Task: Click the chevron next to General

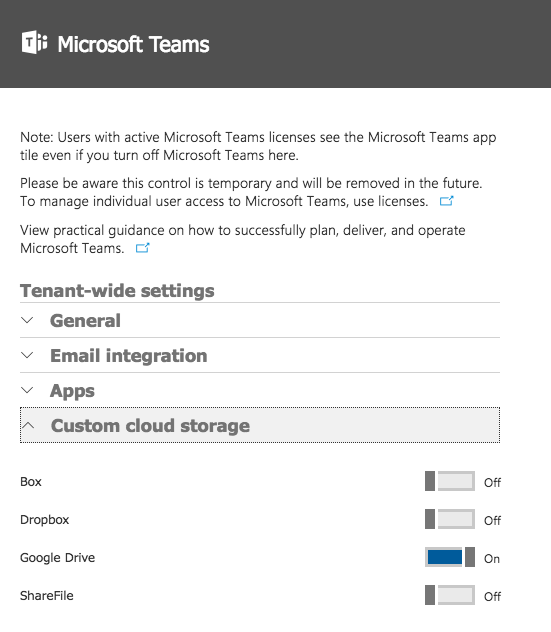Action: tap(27, 320)
